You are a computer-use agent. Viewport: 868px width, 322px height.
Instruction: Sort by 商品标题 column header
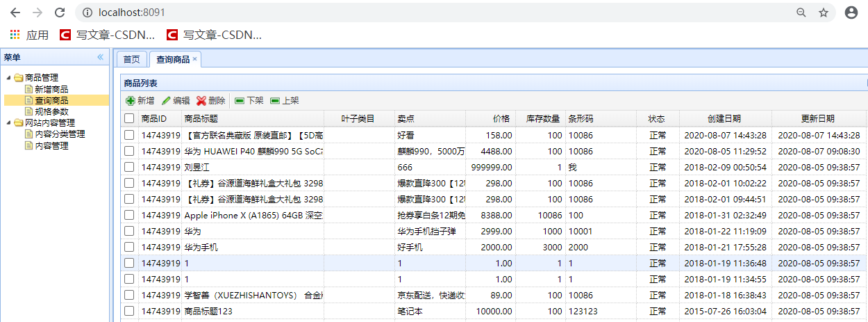point(253,119)
